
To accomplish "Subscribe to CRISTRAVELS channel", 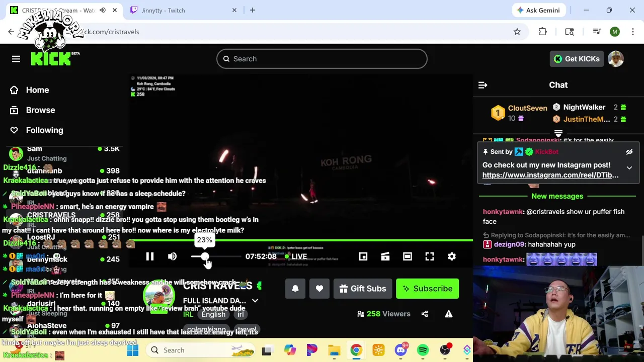I will [x=427, y=289].
